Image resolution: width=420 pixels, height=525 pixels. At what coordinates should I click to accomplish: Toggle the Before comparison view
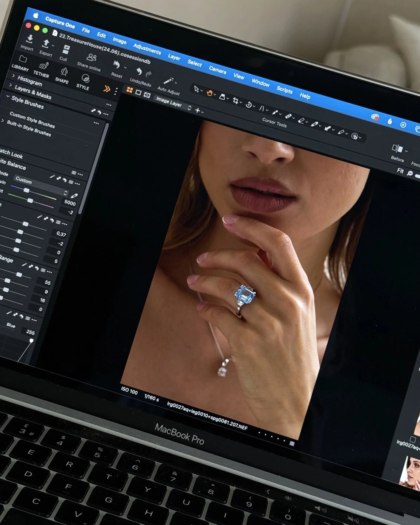pyautogui.click(x=397, y=148)
